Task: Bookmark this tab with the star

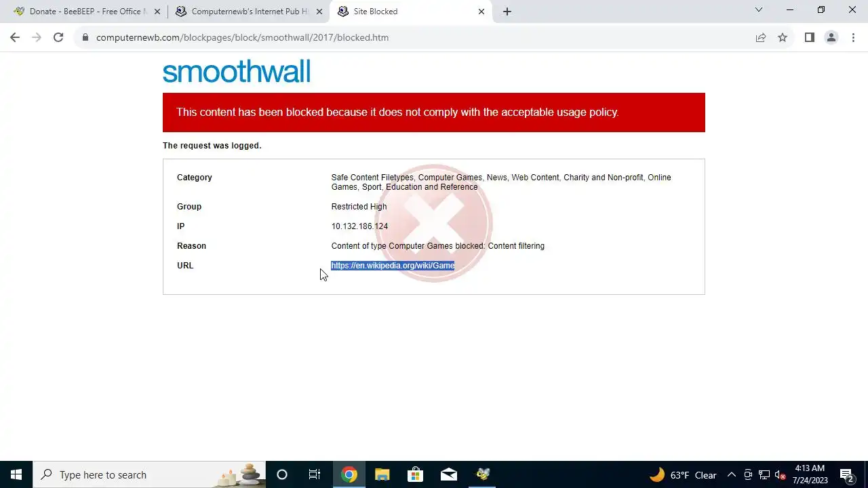Action: pyautogui.click(x=783, y=37)
